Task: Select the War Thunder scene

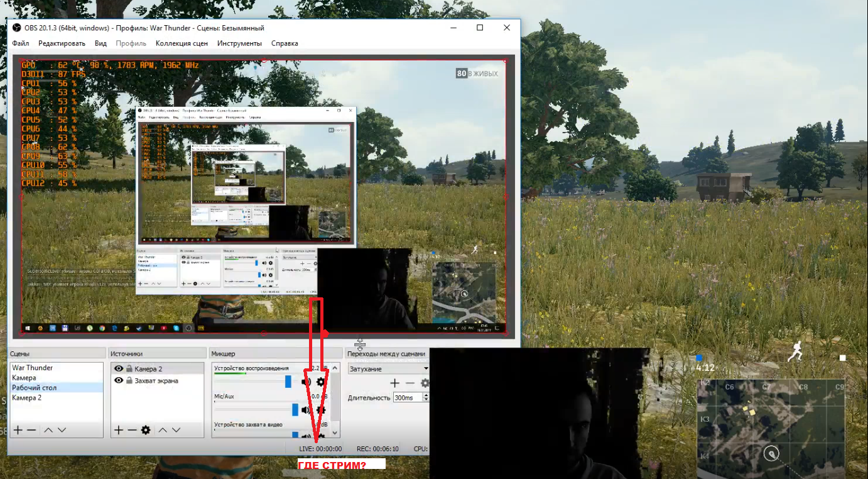Action: coord(57,368)
